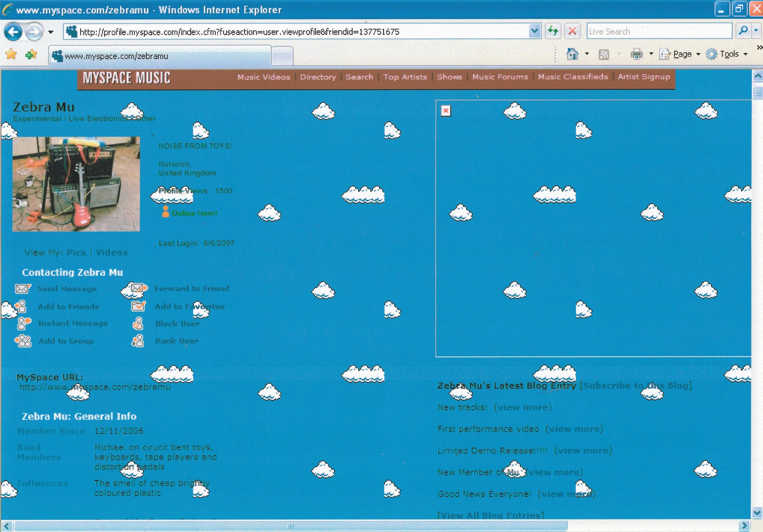
Task: Open a new blank tab
Action: coord(282,56)
